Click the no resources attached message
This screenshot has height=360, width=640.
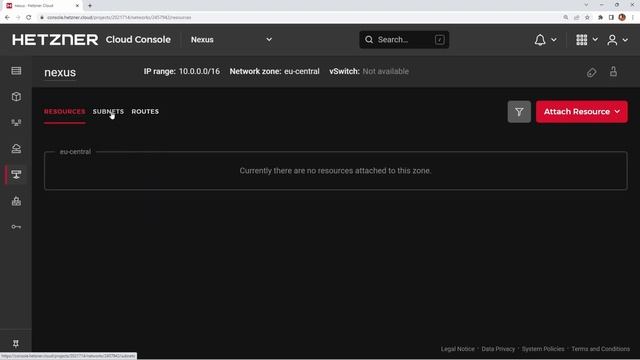point(335,171)
